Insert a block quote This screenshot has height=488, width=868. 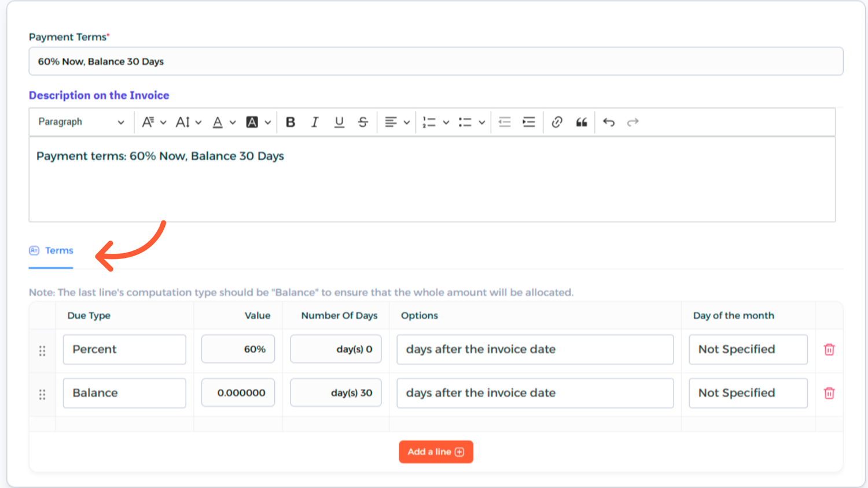point(581,122)
